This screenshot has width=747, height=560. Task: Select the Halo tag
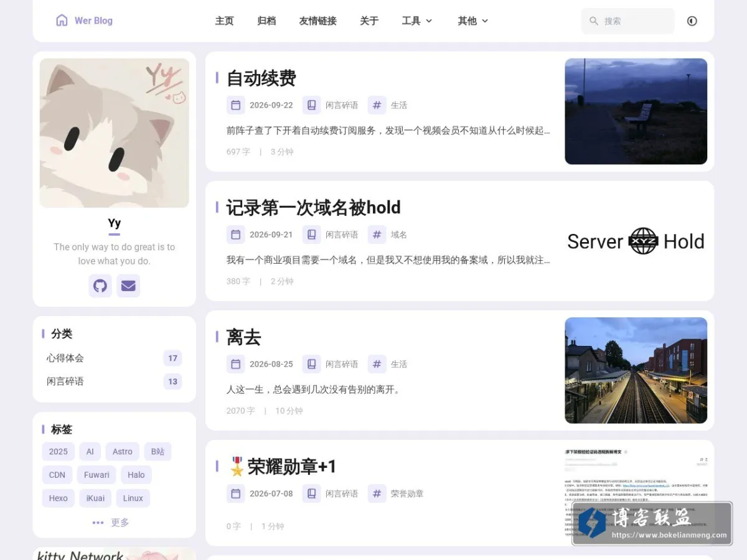point(136,475)
